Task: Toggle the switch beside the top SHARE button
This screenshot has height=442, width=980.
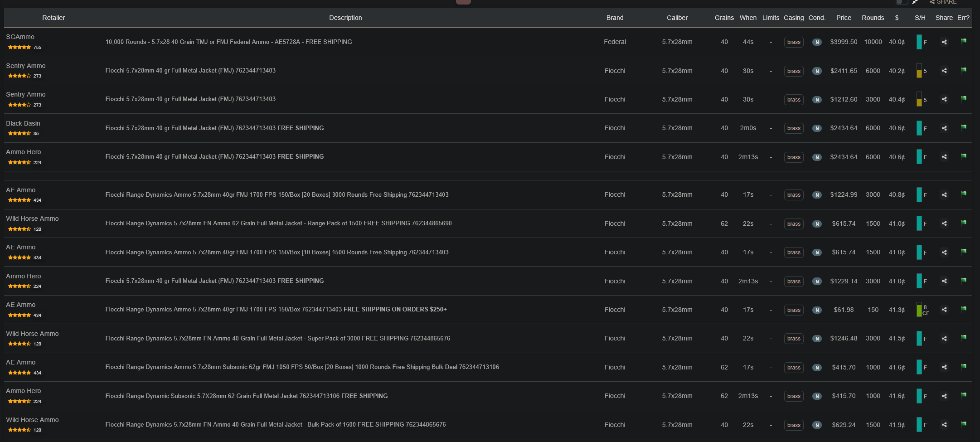Action: (x=902, y=2)
